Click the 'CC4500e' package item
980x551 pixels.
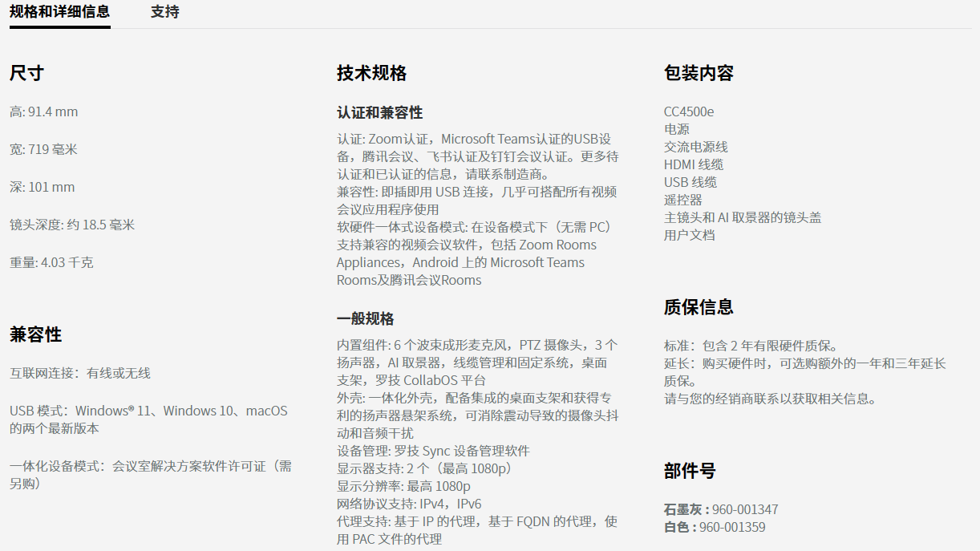pyautogui.click(x=689, y=112)
